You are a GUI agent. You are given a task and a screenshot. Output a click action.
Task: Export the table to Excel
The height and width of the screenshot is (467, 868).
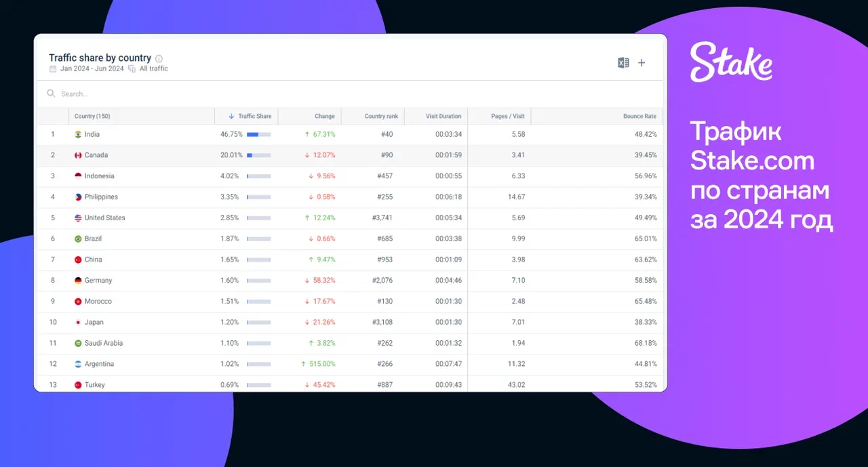[x=623, y=63]
